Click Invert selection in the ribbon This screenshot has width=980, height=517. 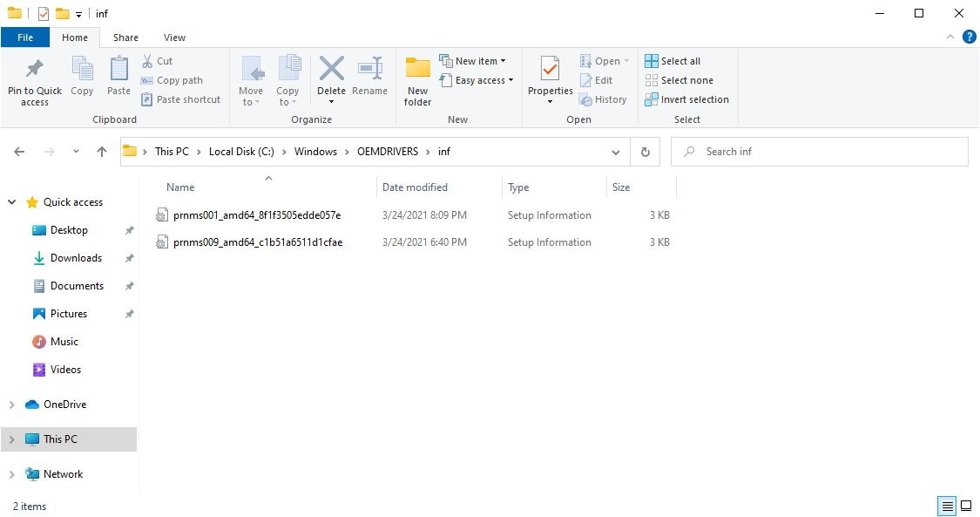click(x=686, y=99)
